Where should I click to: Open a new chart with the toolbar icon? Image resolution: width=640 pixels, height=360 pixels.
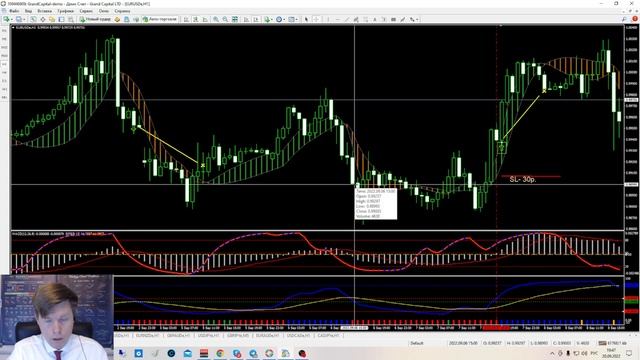pyautogui.click(x=7, y=19)
